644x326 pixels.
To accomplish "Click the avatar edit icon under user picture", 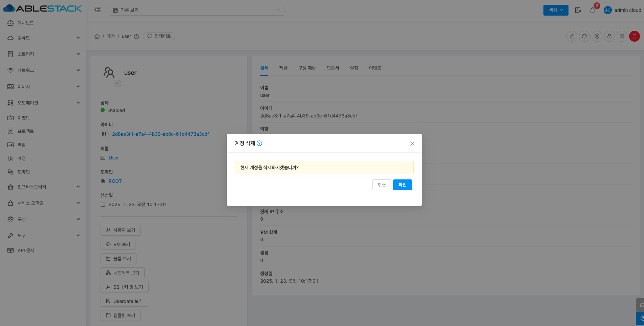I will tap(117, 83).
